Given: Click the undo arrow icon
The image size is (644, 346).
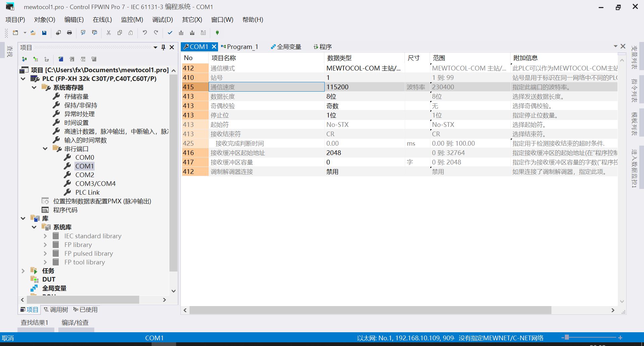Looking at the screenshot, I should (x=145, y=33).
